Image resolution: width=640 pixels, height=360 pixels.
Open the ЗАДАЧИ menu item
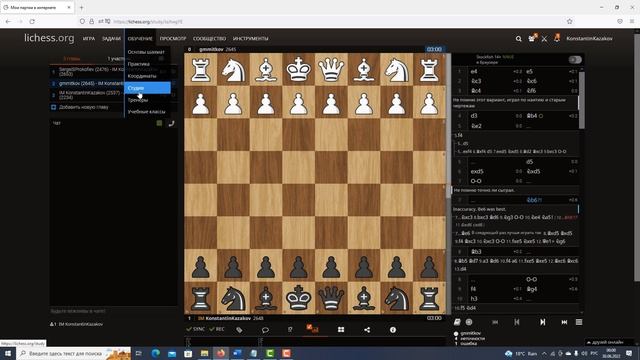pyautogui.click(x=111, y=39)
